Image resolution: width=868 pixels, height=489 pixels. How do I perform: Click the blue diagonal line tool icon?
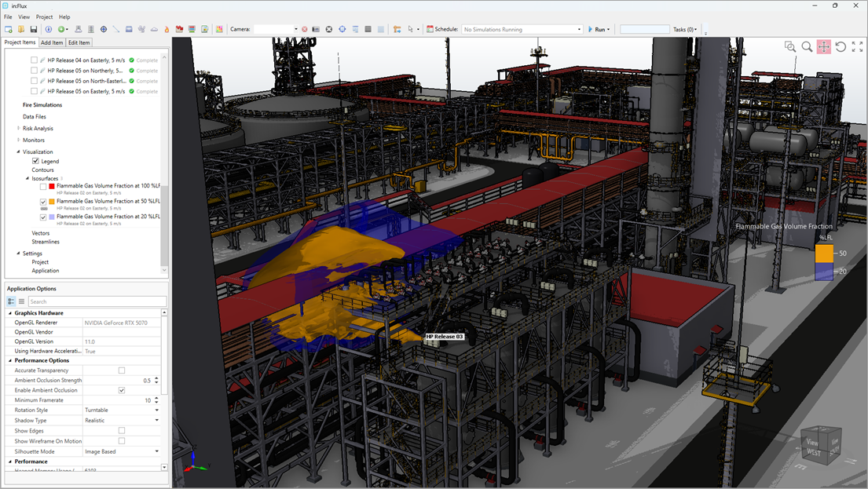point(116,29)
